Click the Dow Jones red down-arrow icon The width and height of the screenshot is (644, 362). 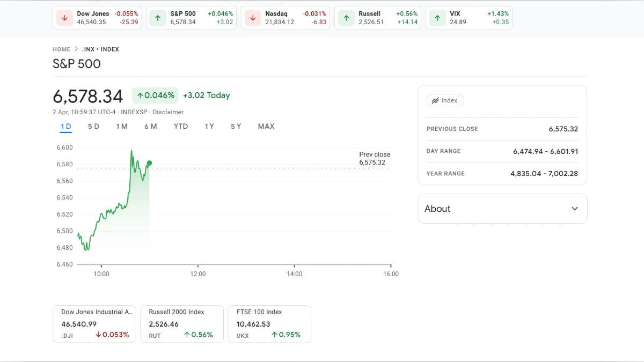(64, 18)
